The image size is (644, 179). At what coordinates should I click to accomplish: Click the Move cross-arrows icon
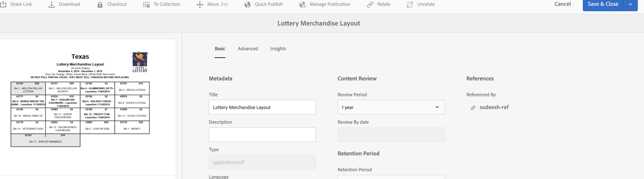point(200,4)
